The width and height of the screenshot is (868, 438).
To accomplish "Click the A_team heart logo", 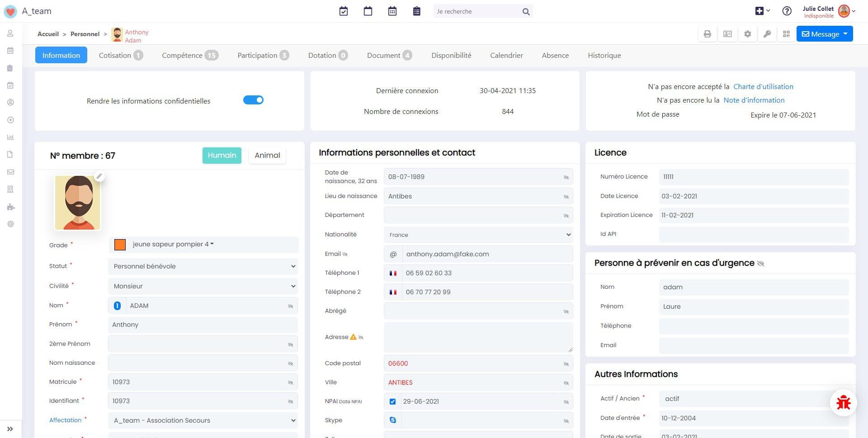I will coord(10,11).
